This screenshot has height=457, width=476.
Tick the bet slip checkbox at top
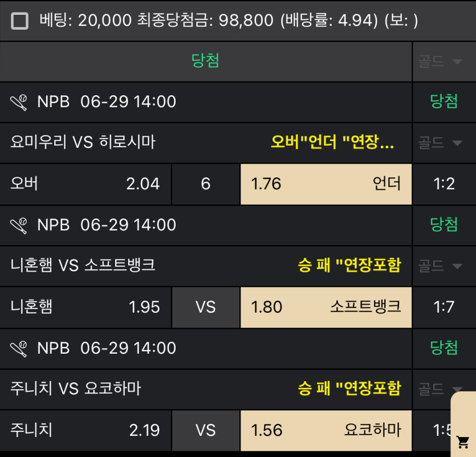pos(20,21)
